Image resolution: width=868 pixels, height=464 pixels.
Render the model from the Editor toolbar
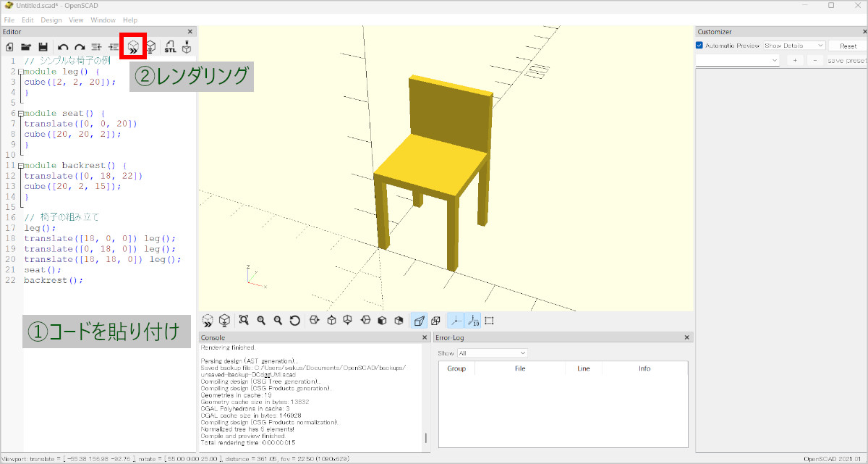tap(150, 48)
